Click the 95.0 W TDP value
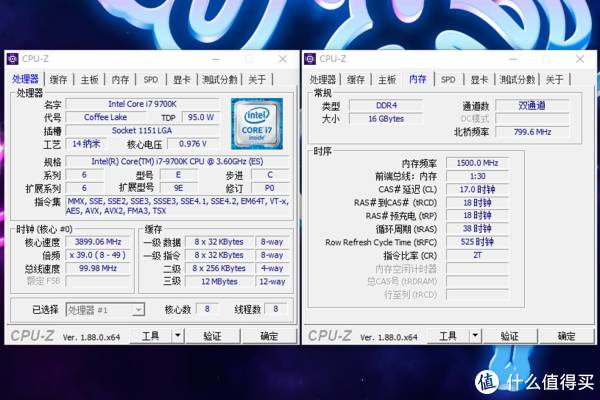The width and height of the screenshot is (600, 400). (201, 117)
